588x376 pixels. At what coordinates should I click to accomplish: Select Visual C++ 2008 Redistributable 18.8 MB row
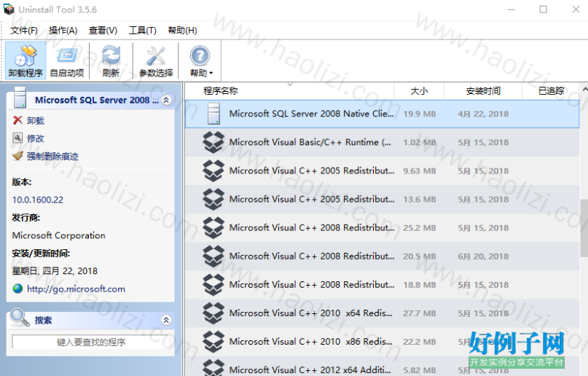click(382, 285)
